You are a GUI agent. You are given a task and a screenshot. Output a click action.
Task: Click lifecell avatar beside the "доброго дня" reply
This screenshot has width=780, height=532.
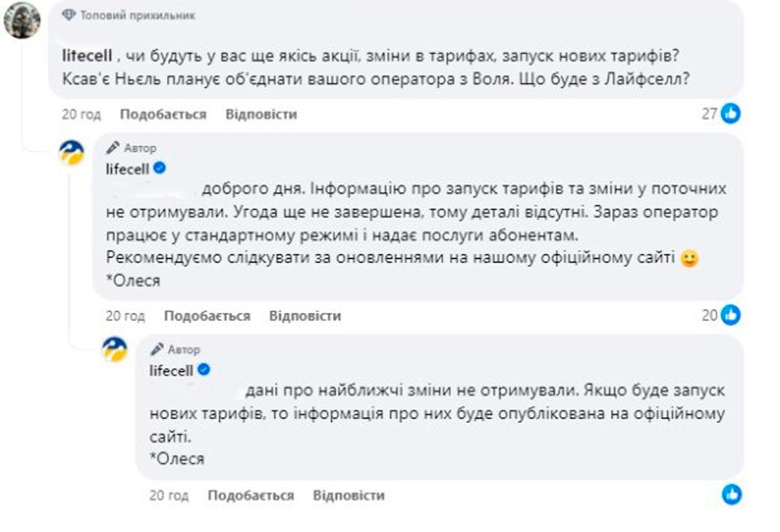(71, 153)
